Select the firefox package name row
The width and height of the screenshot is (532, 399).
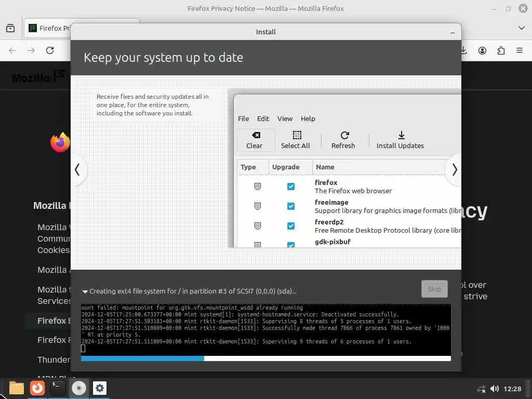coord(349,187)
